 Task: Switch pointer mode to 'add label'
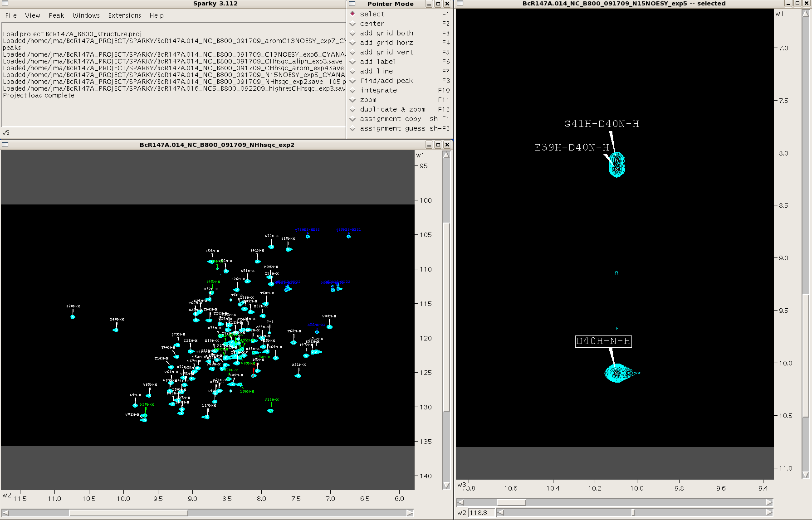click(x=352, y=62)
